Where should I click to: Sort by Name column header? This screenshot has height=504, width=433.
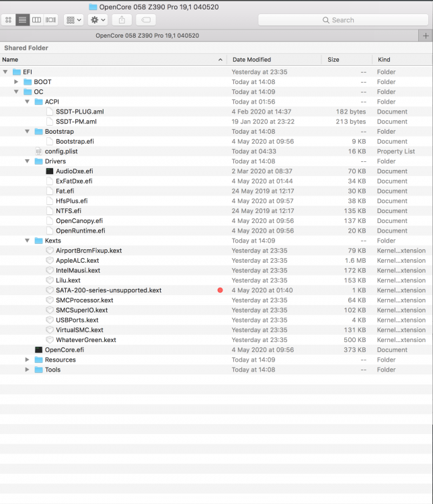(x=113, y=59)
